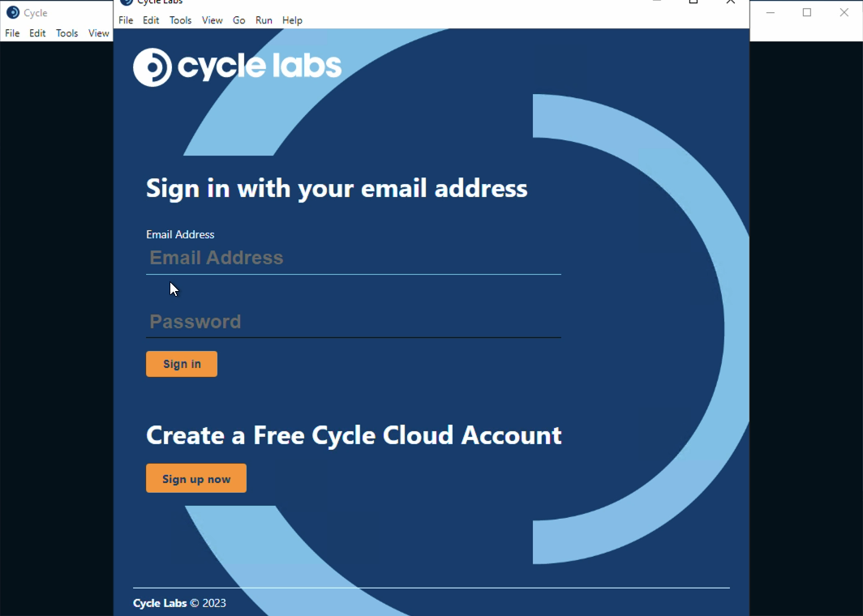Click the Cycle Labs window title text

coord(160,2)
